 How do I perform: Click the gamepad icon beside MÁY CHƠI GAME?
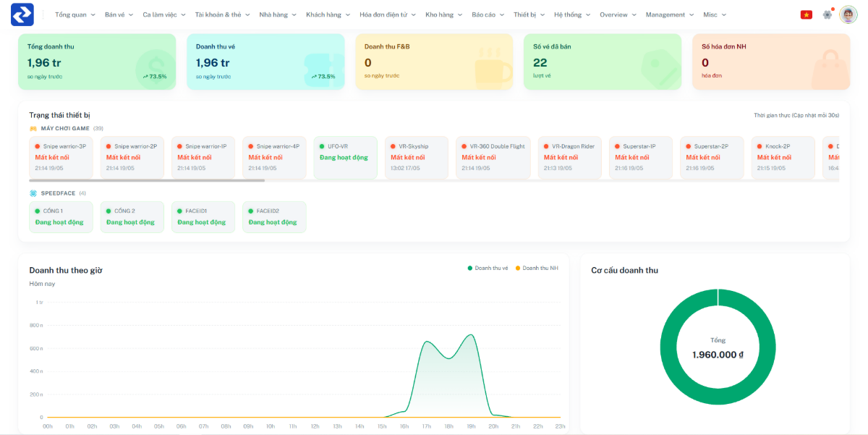click(x=33, y=128)
